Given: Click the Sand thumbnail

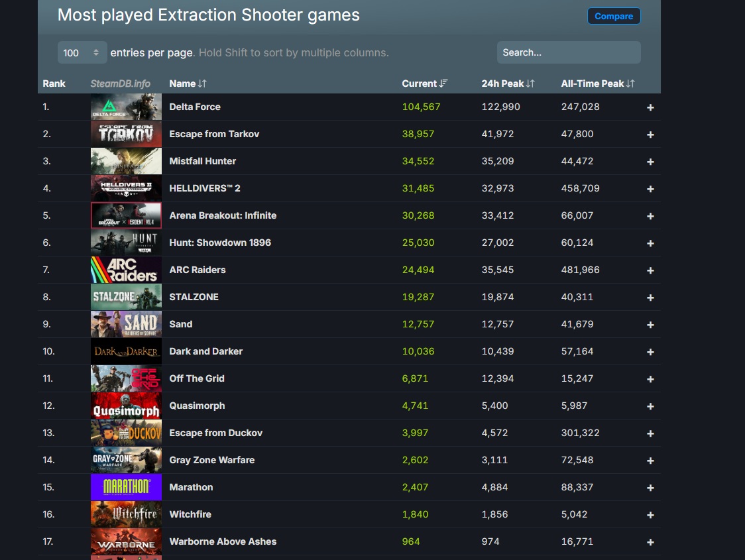Looking at the screenshot, I should [126, 324].
